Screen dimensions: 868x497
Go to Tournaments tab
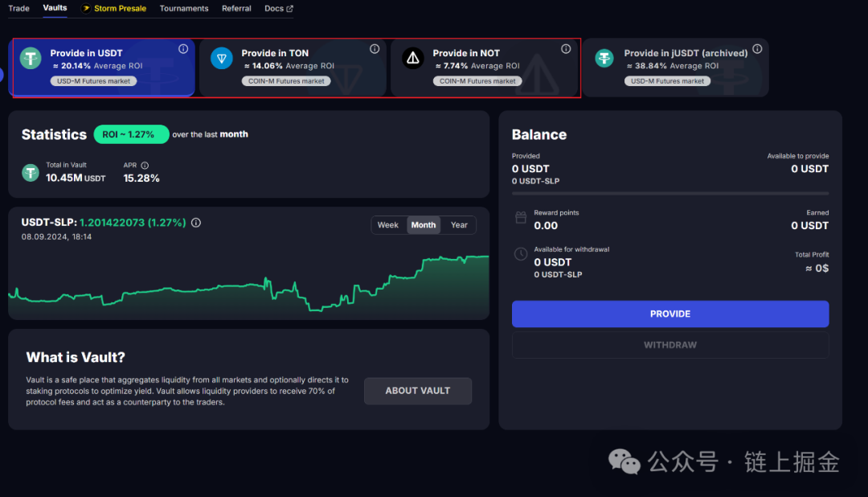[x=184, y=8]
